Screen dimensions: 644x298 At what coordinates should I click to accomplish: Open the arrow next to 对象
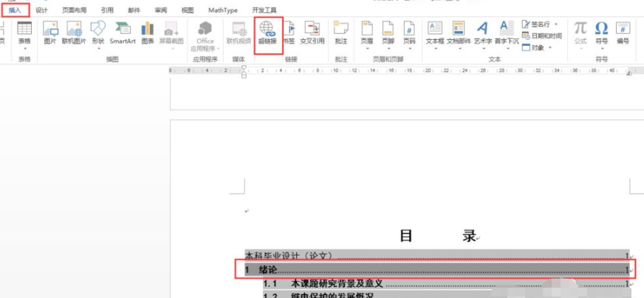click(549, 47)
